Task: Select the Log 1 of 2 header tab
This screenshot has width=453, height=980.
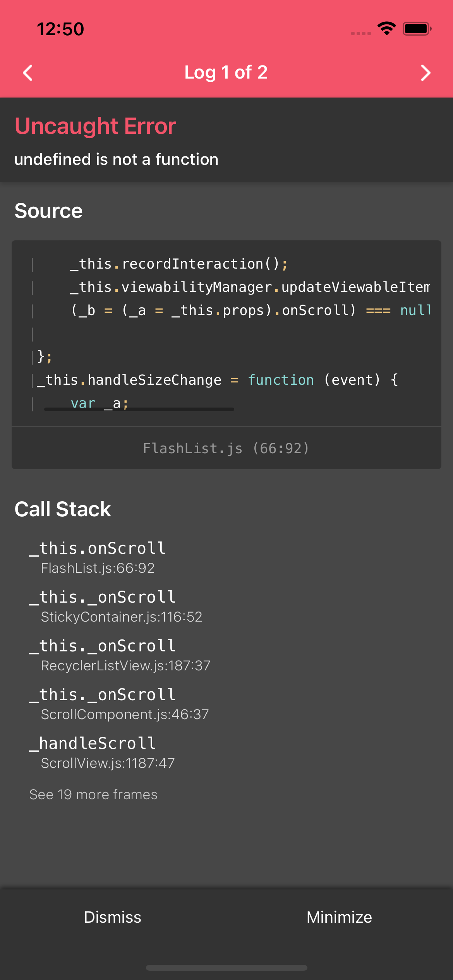Action: click(226, 72)
